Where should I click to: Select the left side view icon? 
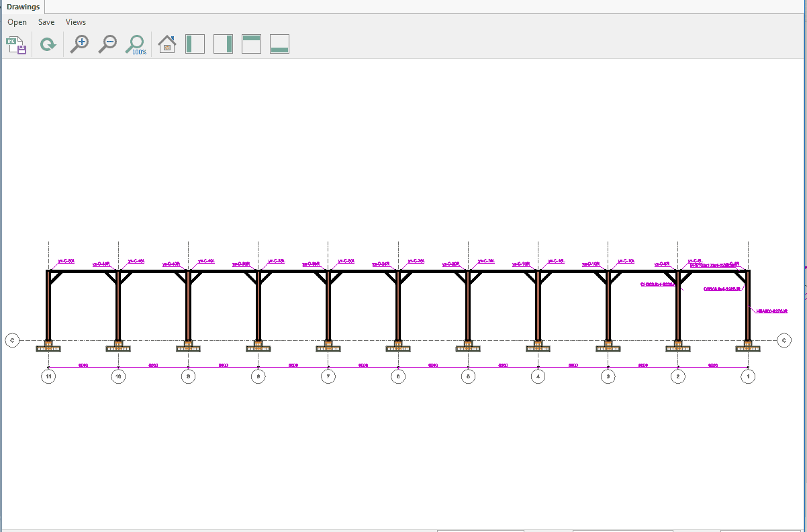pos(195,44)
